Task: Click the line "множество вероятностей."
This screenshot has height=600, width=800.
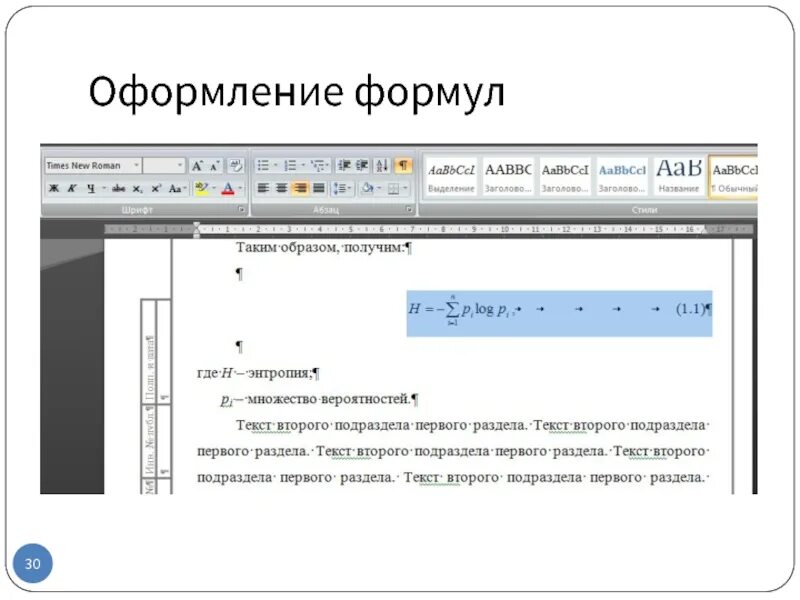Action: 329,399
